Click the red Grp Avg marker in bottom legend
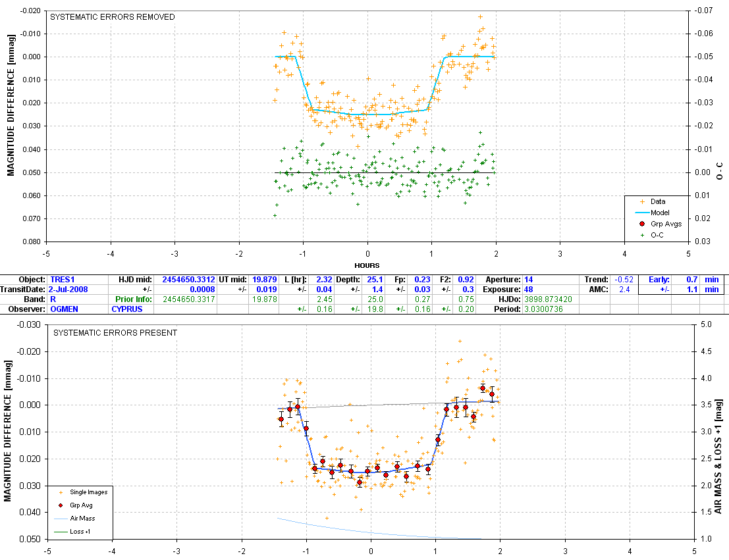The image size is (729, 560). [61, 505]
